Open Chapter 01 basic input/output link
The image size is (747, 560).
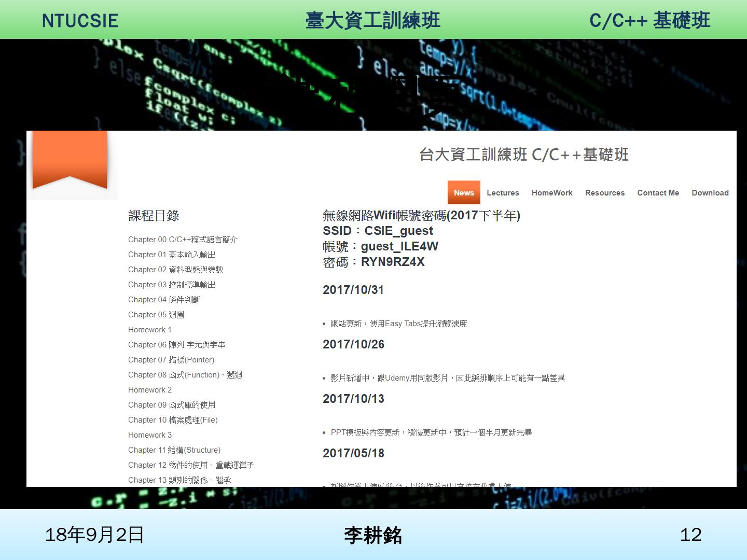(x=172, y=255)
